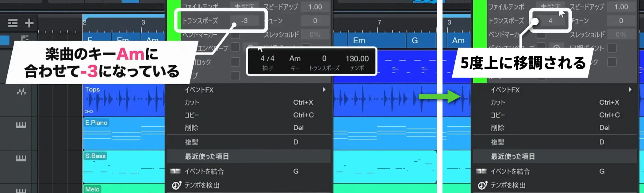Click the plus icon to add a track

coord(29,23)
